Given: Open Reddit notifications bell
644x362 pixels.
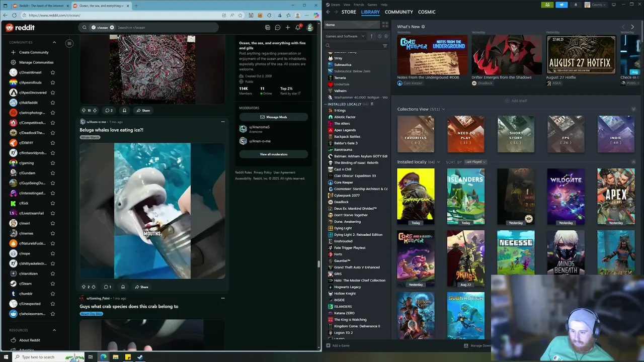Looking at the screenshot, I should [x=298, y=28].
